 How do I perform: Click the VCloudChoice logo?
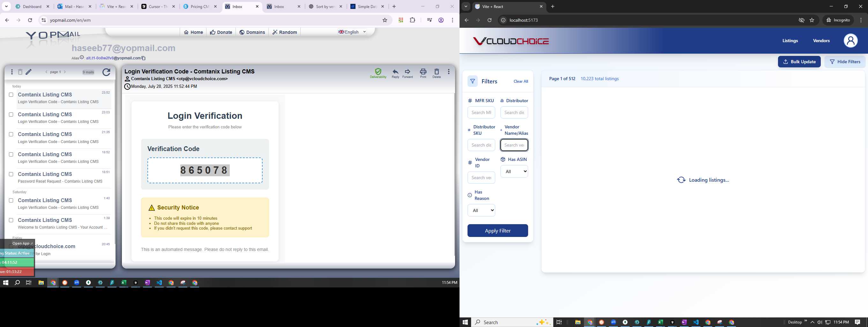pos(511,41)
